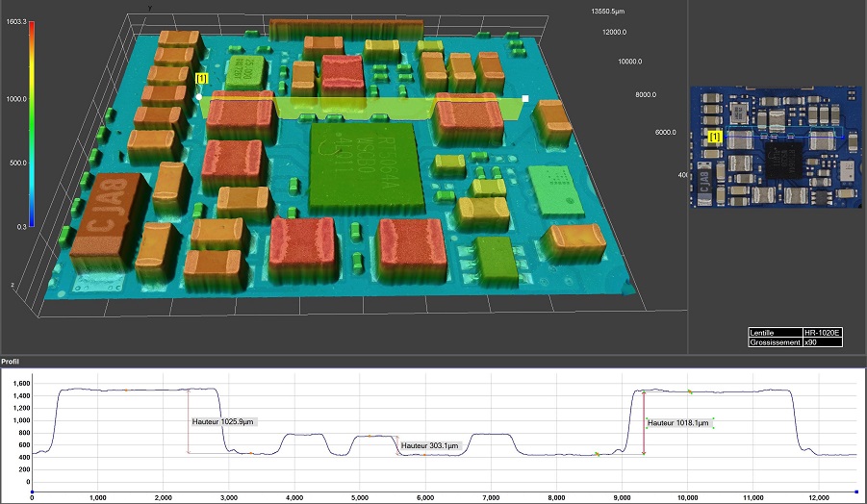Select the white square profile line end handle
Image resolution: width=867 pixels, height=504 pixels.
point(525,98)
